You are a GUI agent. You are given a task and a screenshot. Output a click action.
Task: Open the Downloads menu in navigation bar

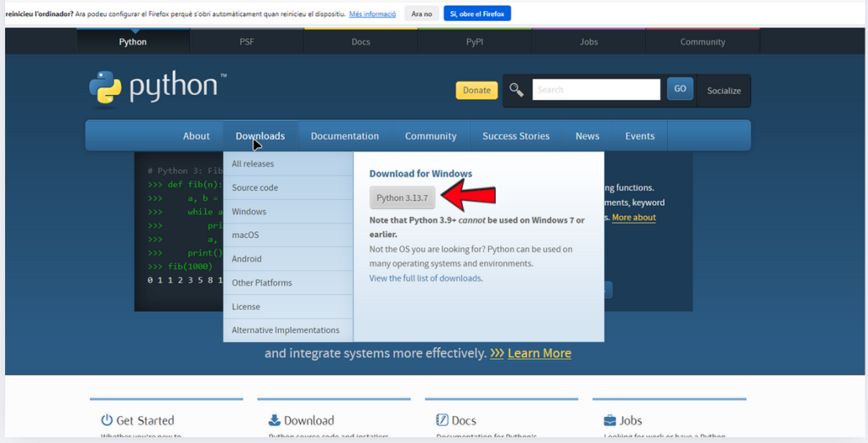pyautogui.click(x=260, y=136)
